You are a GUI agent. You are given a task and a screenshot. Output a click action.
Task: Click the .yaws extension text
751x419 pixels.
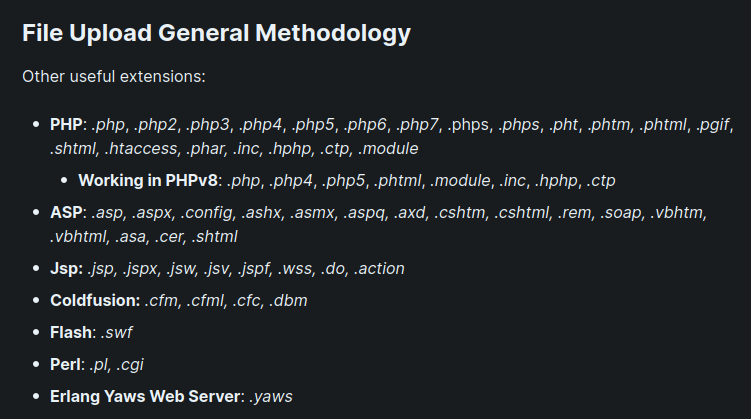point(271,396)
